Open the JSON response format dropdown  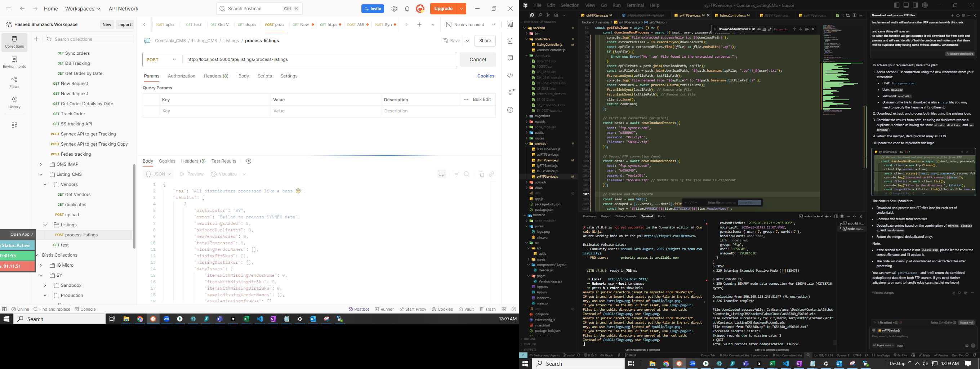point(159,174)
